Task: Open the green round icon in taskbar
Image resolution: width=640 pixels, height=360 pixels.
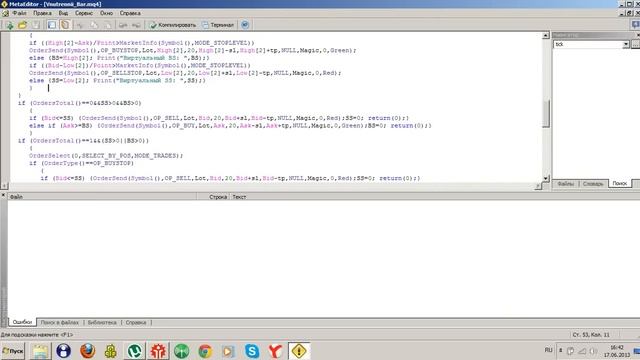Action: [182, 351]
